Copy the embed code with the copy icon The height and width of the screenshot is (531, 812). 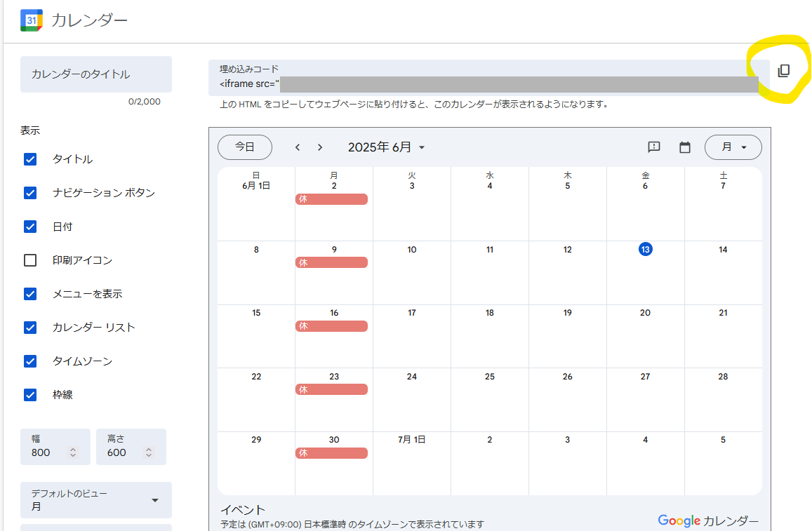click(x=784, y=71)
